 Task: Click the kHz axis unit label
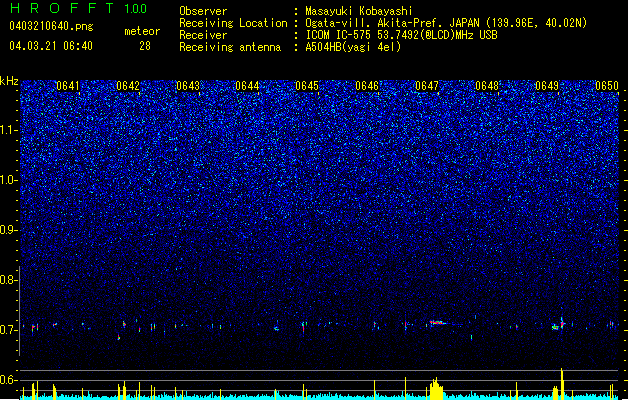(x=9, y=81)
